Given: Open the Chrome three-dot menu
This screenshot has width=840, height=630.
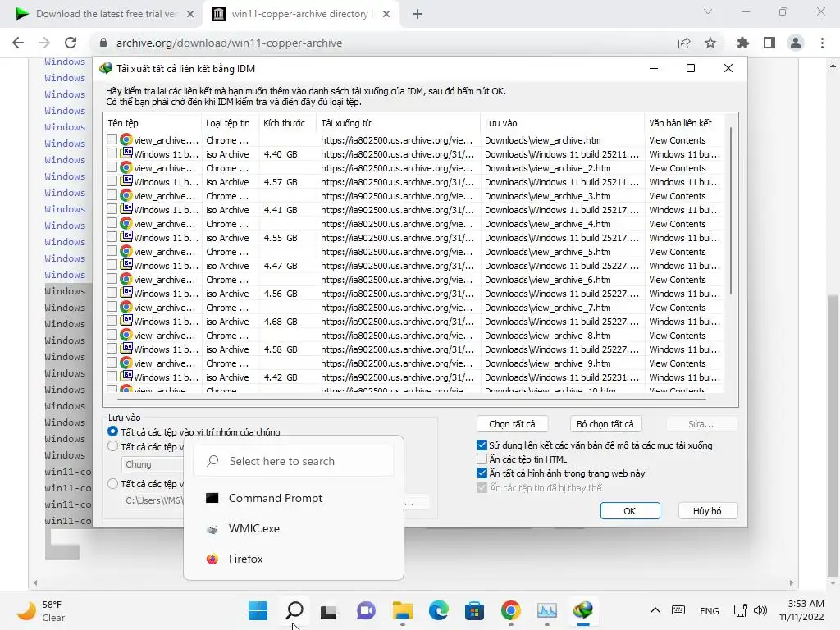Looking at the screenshot, I should [x=822, y=43].
